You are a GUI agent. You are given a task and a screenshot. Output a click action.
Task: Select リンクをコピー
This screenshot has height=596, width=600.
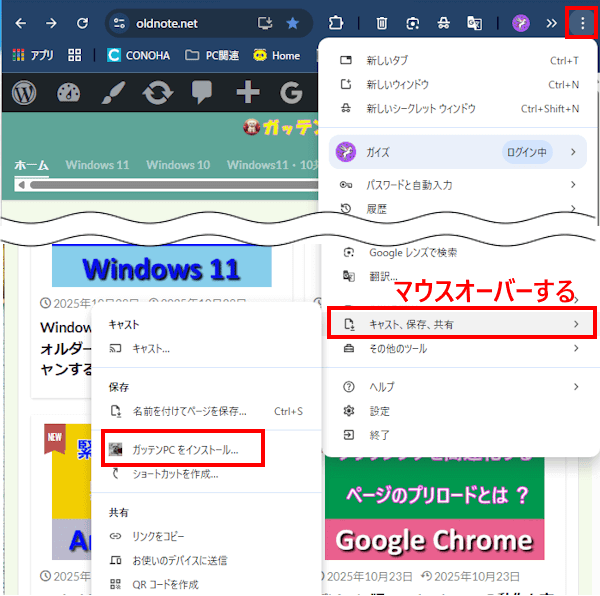pos(207,536)
